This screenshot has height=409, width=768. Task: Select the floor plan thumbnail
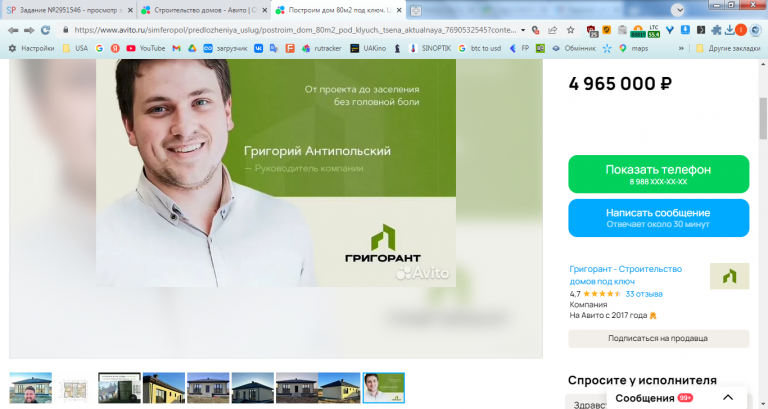pos(74,387)
